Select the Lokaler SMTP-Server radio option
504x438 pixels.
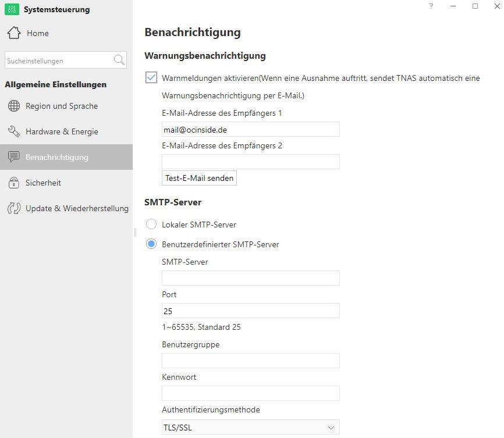coord(151,225)
